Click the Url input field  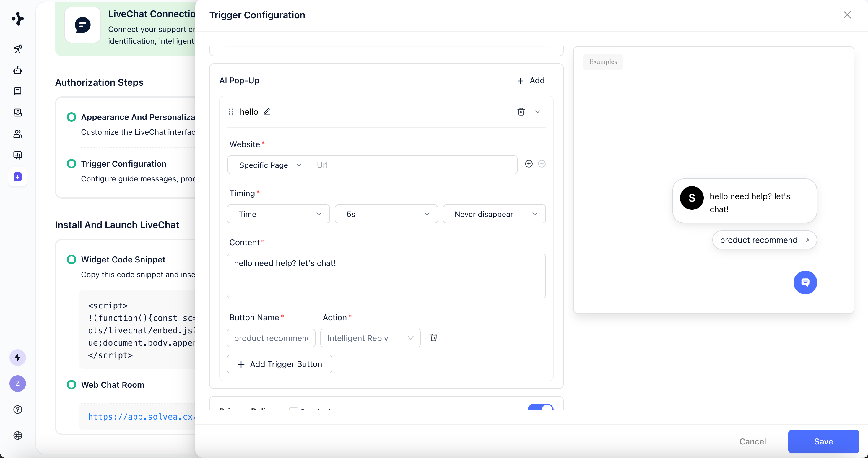click(x=413, y=165)
